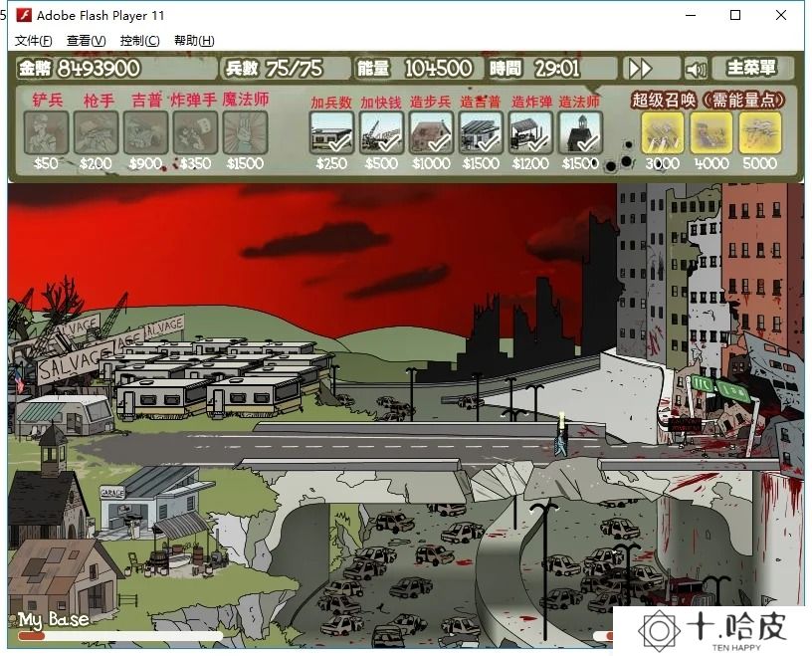Click the My Base label
This screenshot has width=812, height=656.
(53, 619)
